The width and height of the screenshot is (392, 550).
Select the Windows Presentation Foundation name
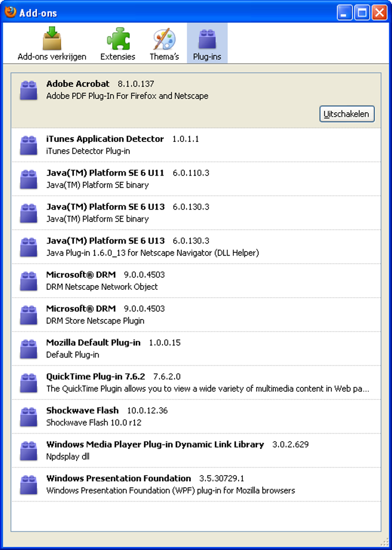coord(118,478)
